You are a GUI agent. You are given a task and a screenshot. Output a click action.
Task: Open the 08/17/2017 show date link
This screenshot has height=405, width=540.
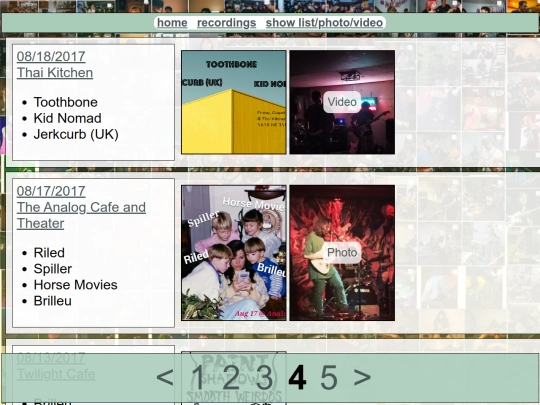pos(51,191)
